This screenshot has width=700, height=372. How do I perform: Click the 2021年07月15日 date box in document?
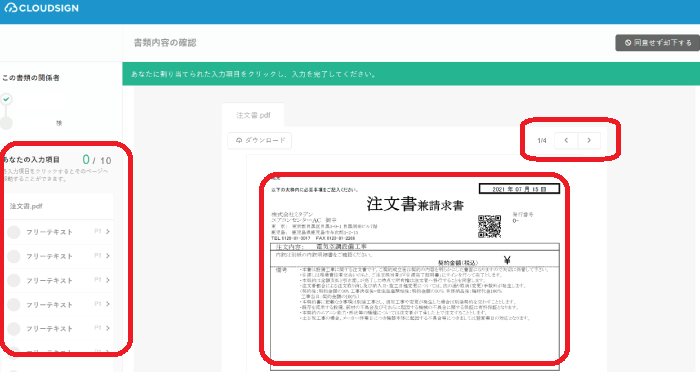pos(519,189)
